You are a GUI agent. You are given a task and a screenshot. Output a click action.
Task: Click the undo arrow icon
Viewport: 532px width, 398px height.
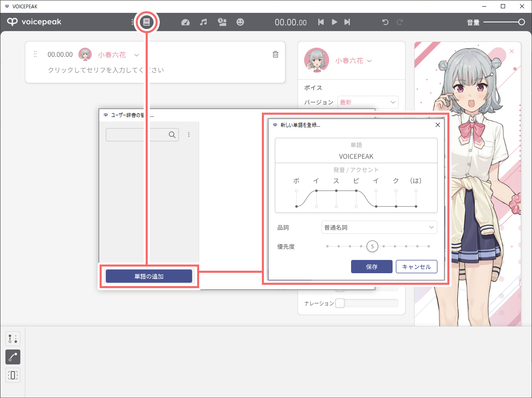[x=385, y=22]
